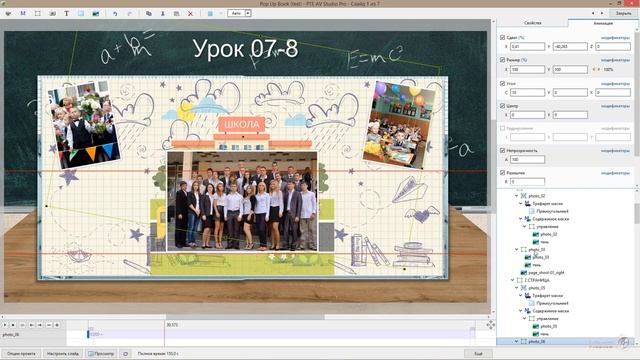
Task: Undo the last action
Action: tap(115, 13)
